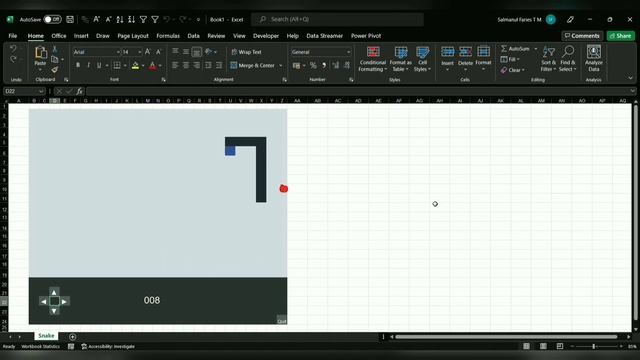Click the snake game up arrow
Image resolution: width=640 pixels, height=360 pixels.
pos(54,292)
